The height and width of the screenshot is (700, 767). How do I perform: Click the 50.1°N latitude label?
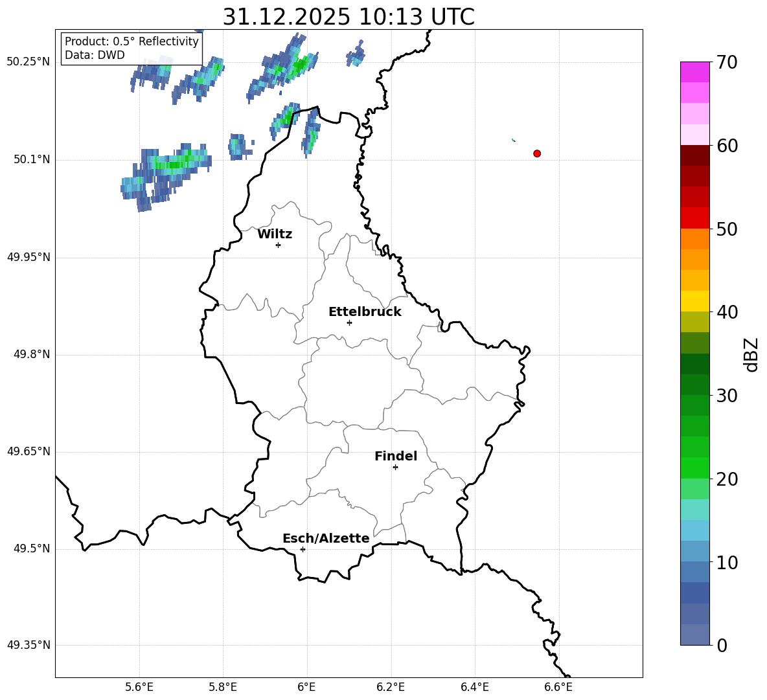pyautogui.click(x=32, y=159)
